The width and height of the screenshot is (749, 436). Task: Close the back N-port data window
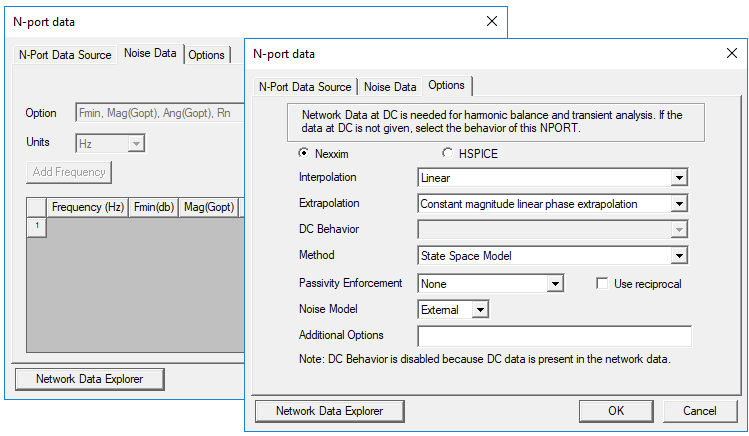click(x=492, y=21)
